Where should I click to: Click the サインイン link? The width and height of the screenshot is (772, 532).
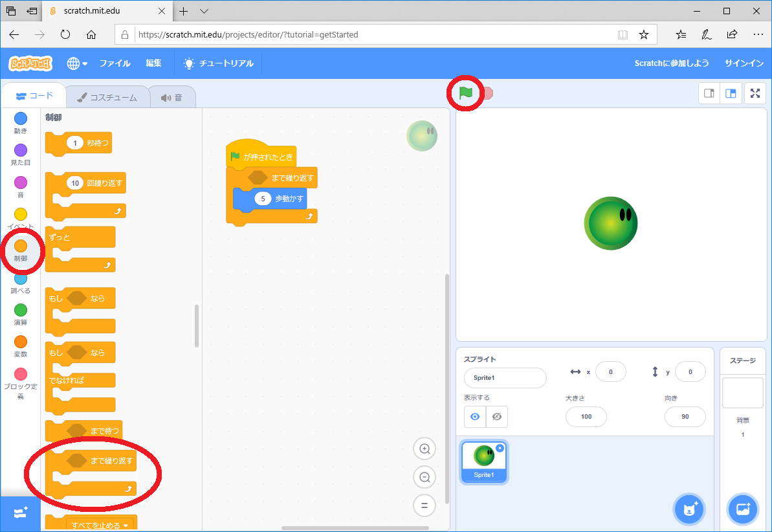coord(744,63)
